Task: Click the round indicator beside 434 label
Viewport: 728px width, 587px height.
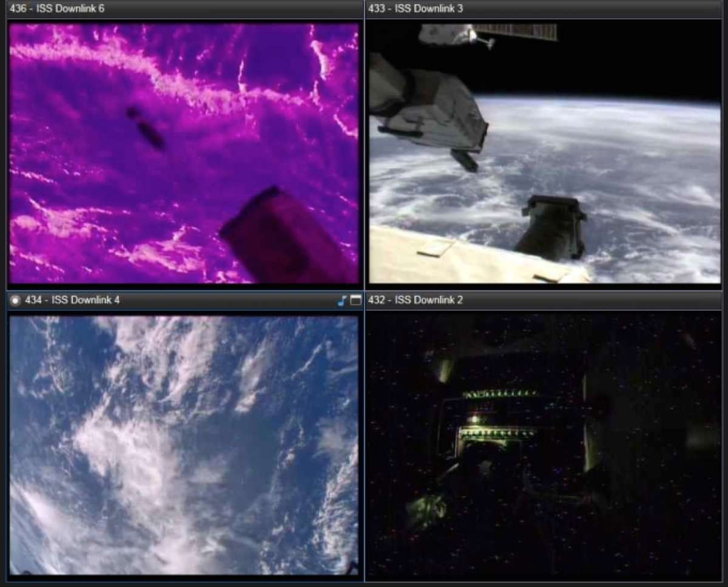Action: click(x=15, y=300)
